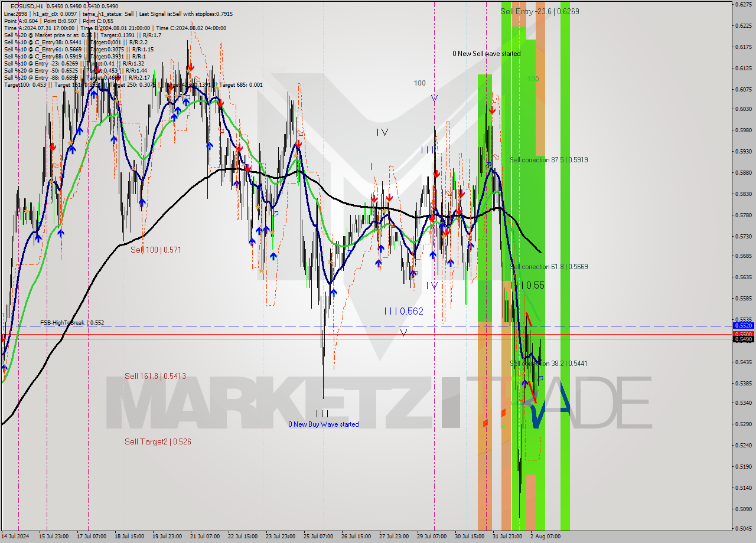Select 'Sell correction 38.2 | 0.5441' label

[549, 364]
